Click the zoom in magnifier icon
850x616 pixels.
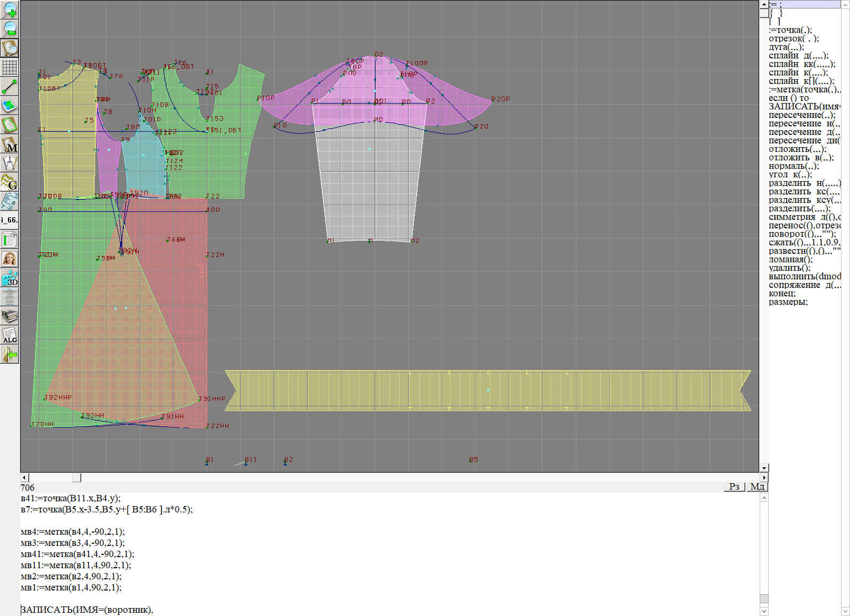click(10, 10)
